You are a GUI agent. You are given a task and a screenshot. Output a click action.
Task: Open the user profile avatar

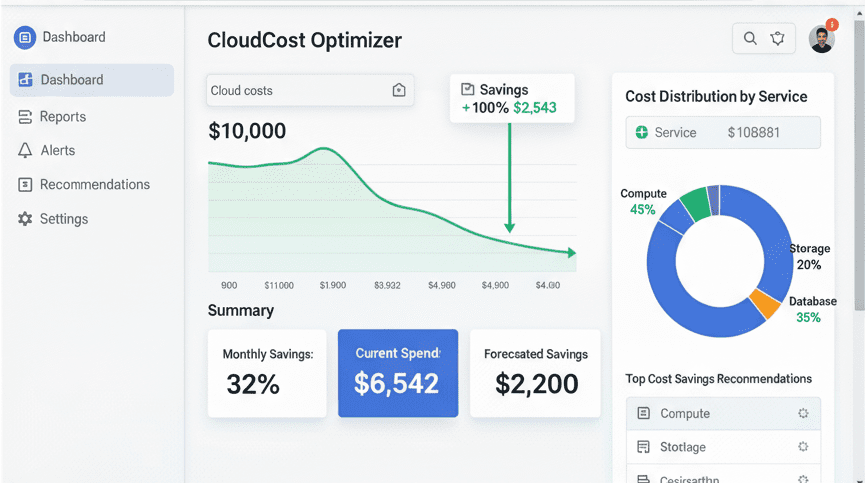(821, 39)
